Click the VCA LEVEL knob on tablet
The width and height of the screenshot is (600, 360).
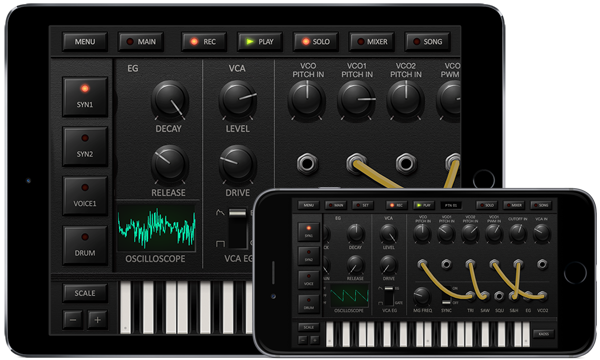click(x=237, y=100)
